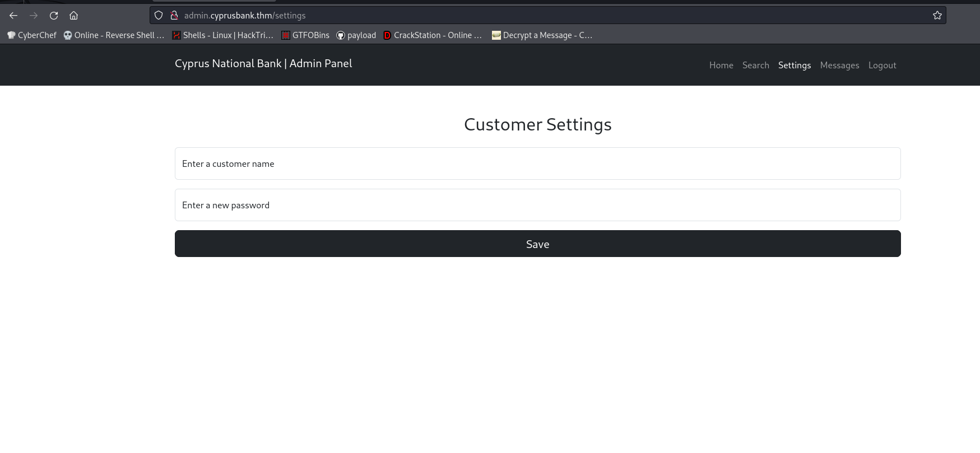Open the tracking protection shield icon

coord(159,16)
